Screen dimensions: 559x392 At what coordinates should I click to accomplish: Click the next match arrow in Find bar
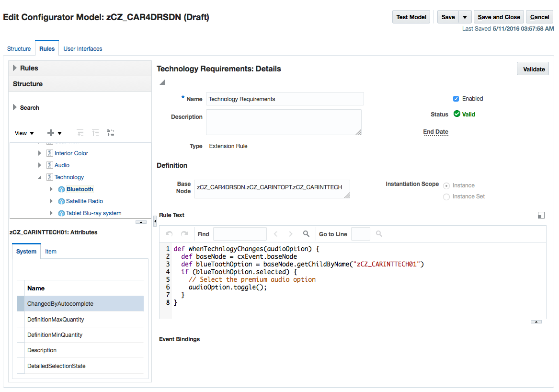coord(290,234)
